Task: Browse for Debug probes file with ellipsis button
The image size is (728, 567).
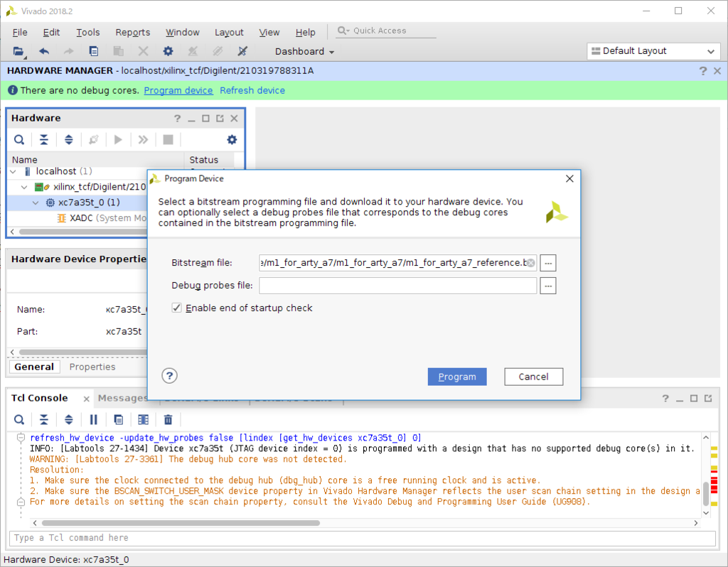Action: 548,286
